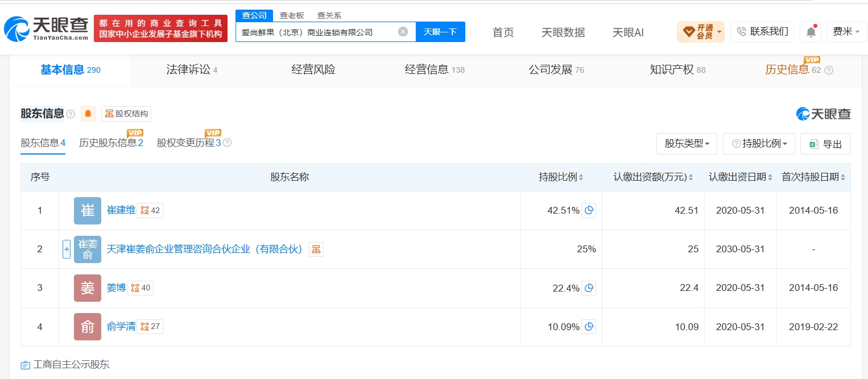Open the 股东类型 filter dropdown
Viewport: 868px width, 379px height.
click(x=687, y=144)
